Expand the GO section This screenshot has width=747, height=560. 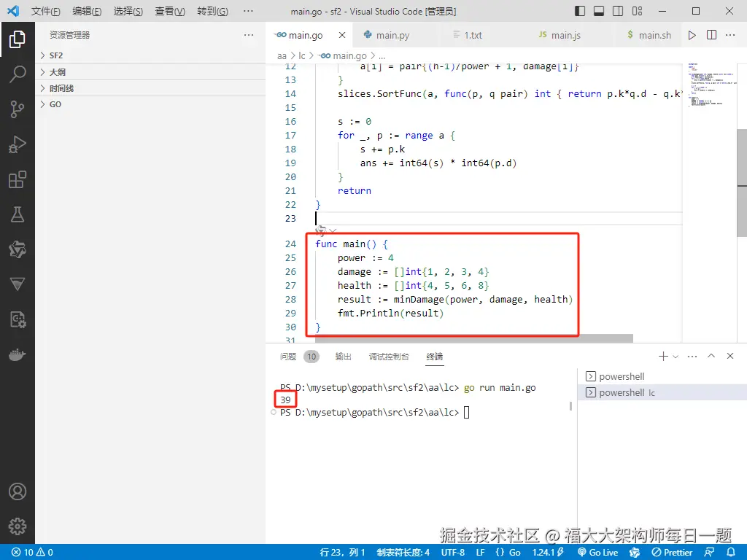[150, 104]
